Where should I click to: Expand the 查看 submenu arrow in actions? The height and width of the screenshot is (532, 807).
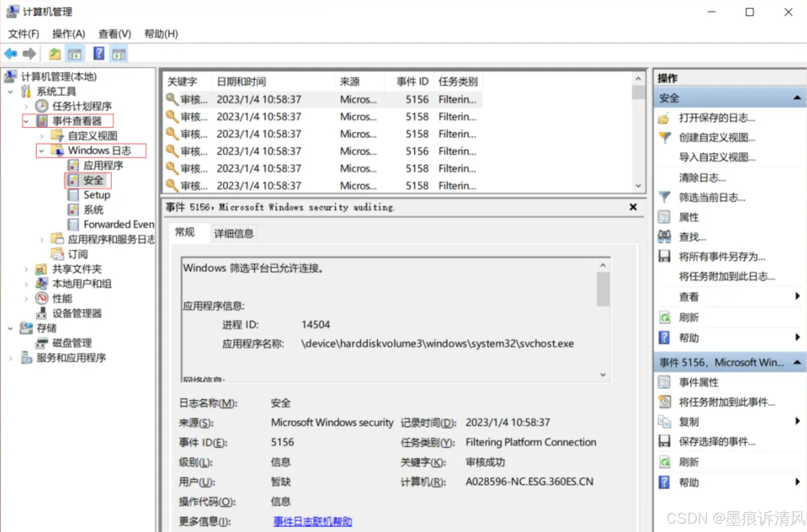click(x=797, y=297)
